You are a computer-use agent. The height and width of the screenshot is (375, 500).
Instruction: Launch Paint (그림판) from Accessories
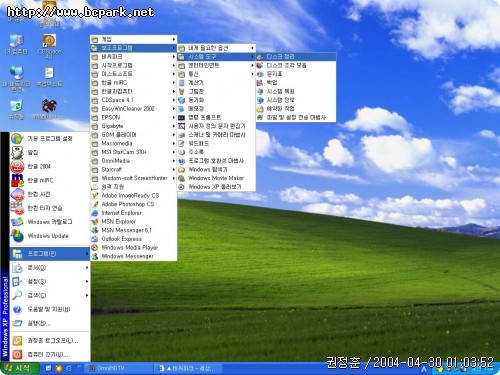[216, 91]
